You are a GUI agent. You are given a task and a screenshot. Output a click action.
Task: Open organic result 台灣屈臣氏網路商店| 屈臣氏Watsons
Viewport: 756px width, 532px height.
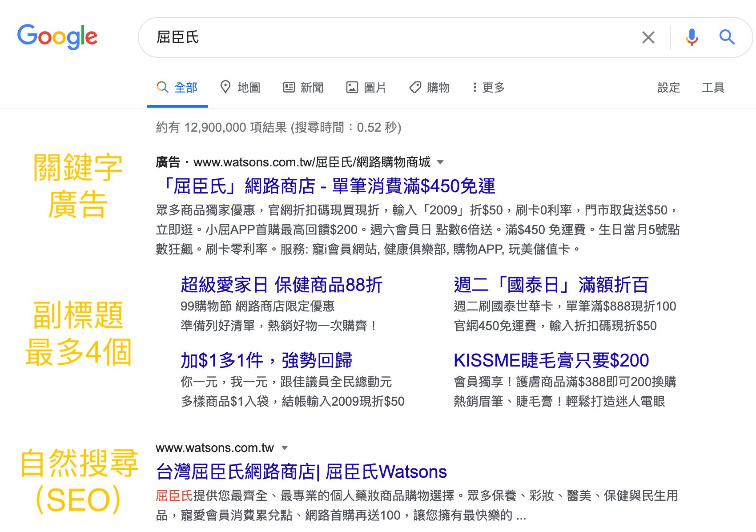point(302,472)
